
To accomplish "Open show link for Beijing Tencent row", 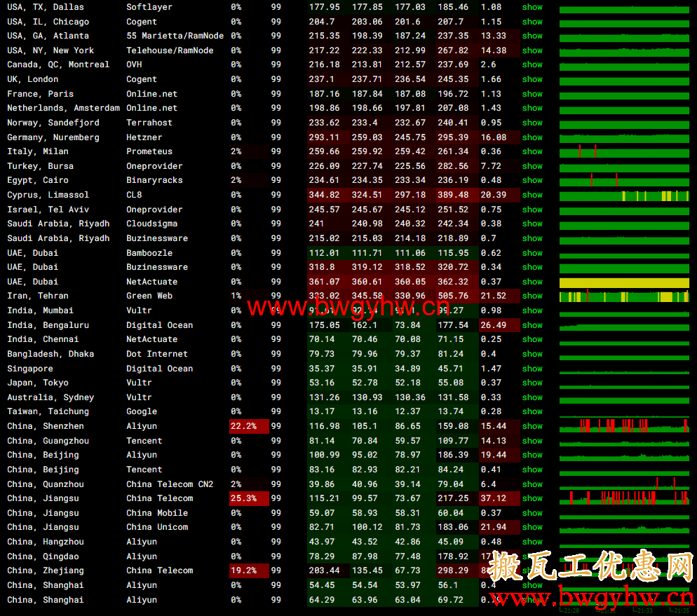I will pyautogui.click(x=532, y=470).
